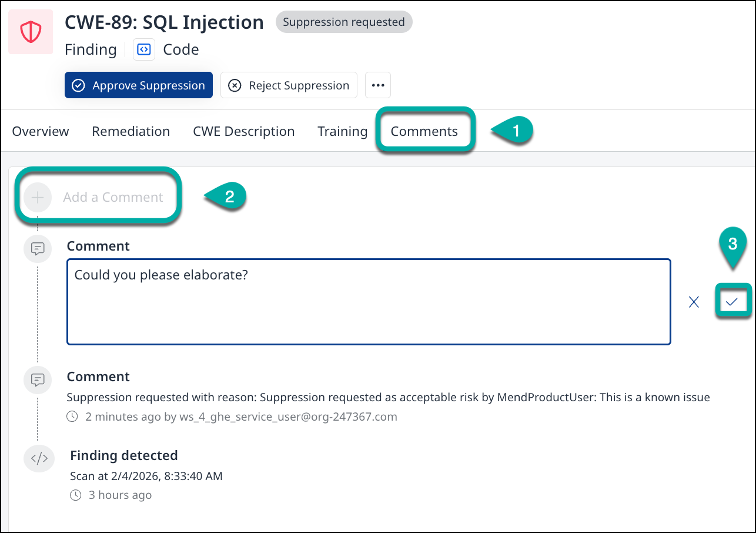Select the Comments tab
Viewport: 756px width, 533px height.
(424, 131)
